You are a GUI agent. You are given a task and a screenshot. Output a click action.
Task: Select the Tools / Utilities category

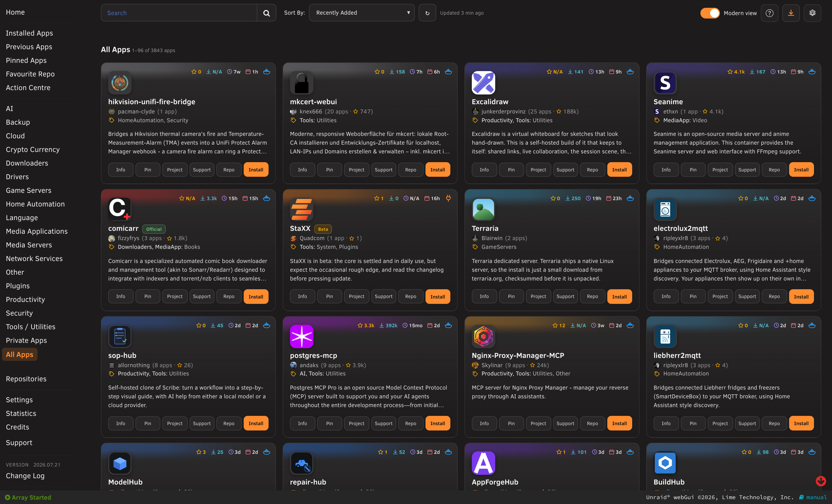[x=31, y=327]
